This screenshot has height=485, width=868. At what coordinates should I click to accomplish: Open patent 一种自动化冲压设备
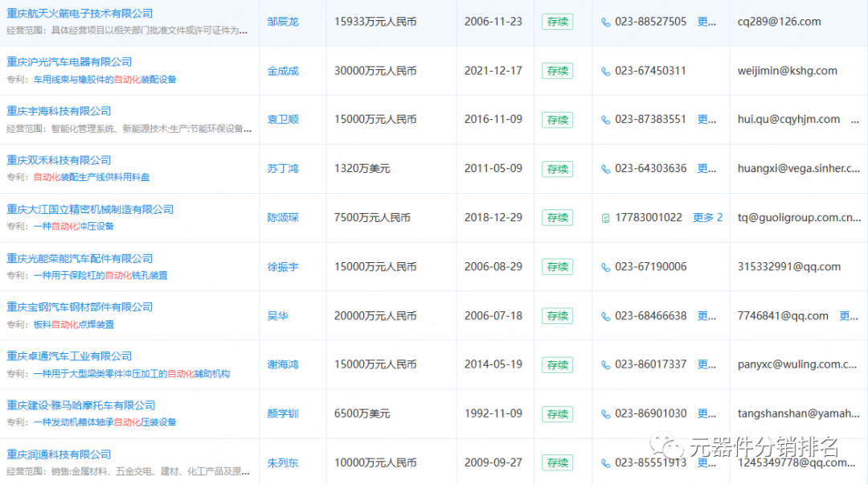tap(74, 226)
